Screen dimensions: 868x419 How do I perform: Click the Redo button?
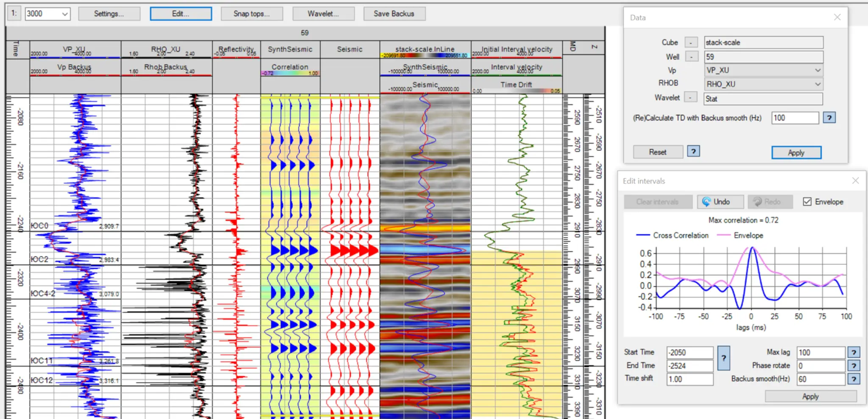[770, 202]
